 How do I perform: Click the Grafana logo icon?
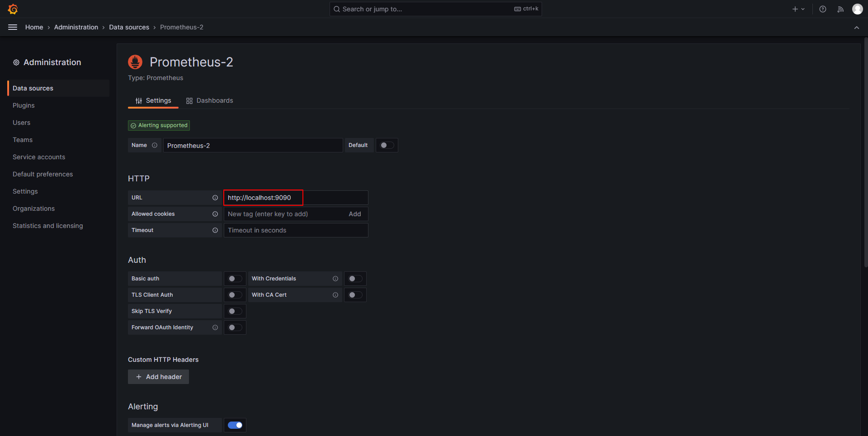13,9
